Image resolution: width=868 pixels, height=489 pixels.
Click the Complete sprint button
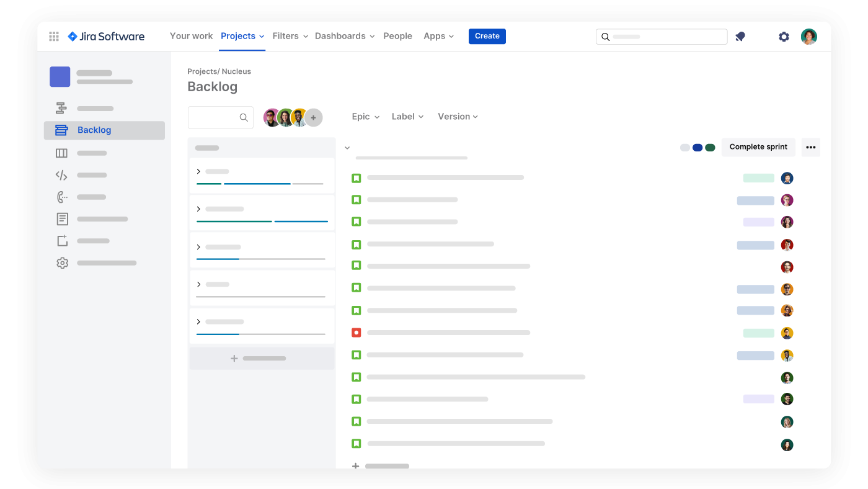758,147
